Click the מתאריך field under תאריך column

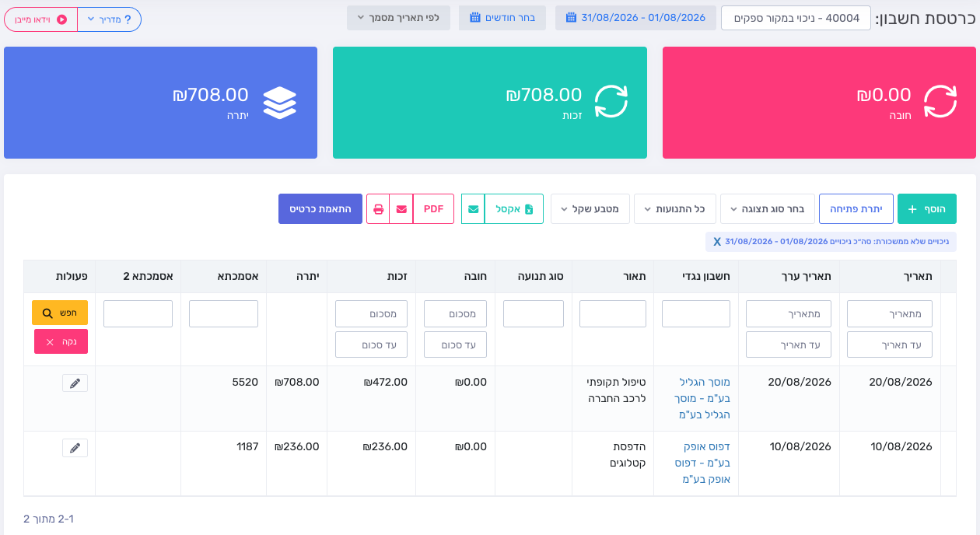pos(889,314)
